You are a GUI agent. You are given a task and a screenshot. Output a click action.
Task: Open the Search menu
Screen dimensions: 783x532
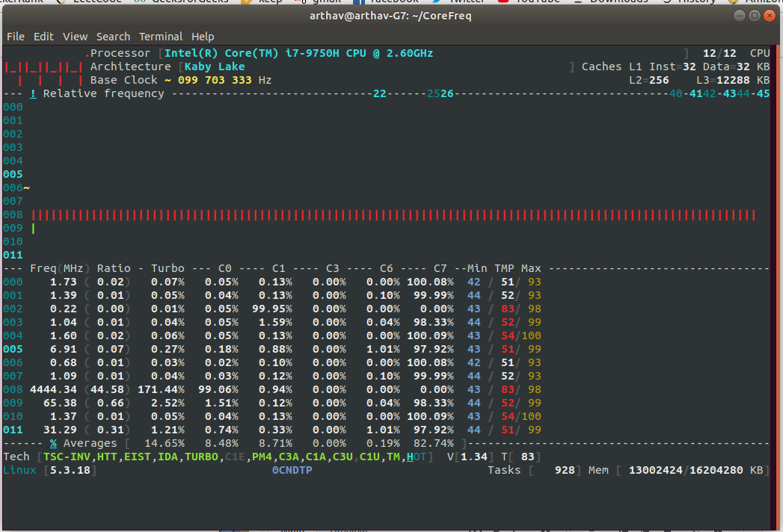(x=113, y=37)
